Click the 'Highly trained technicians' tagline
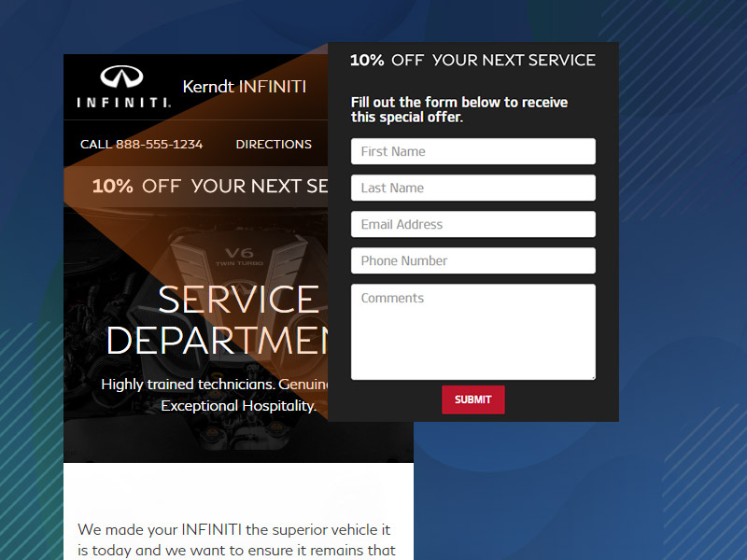The width and height of the screenshot is (747, 560). click(215, 395)
